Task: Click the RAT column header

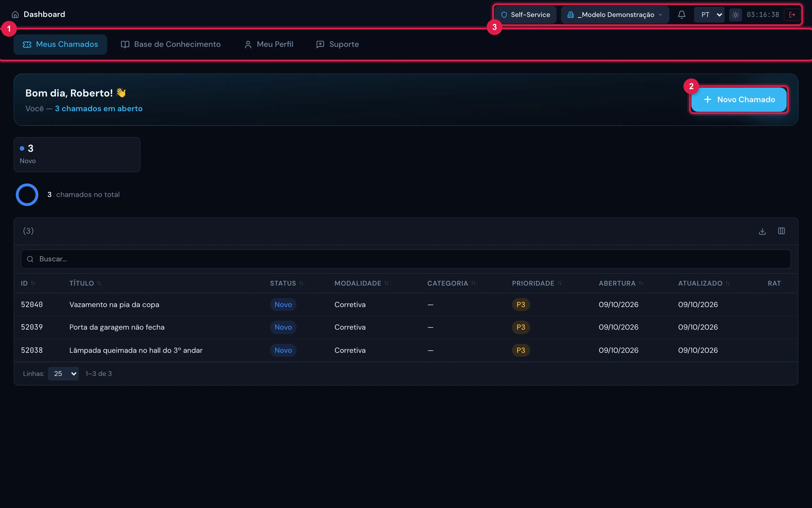Action: [x=774, y=283]
